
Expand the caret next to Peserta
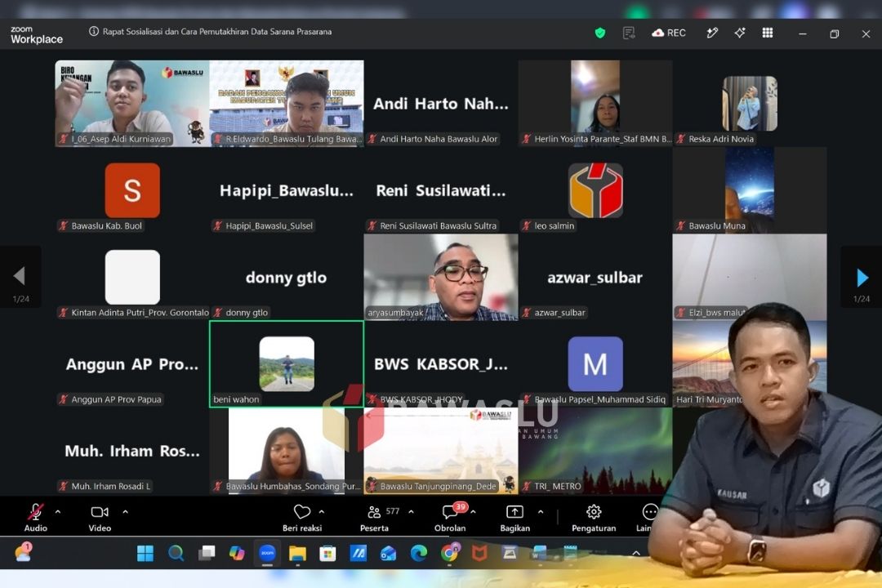[411, 512]
